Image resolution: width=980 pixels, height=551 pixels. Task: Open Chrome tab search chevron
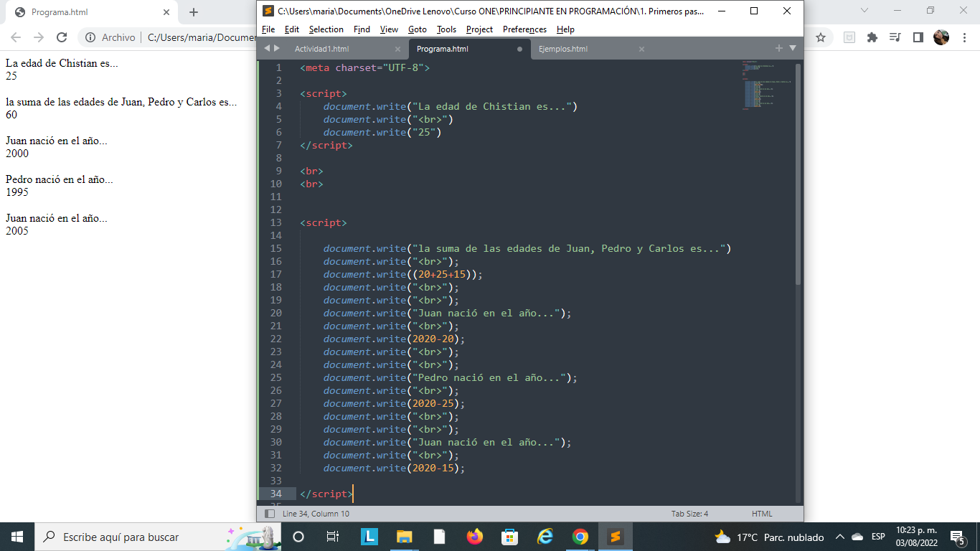(864, 11)
